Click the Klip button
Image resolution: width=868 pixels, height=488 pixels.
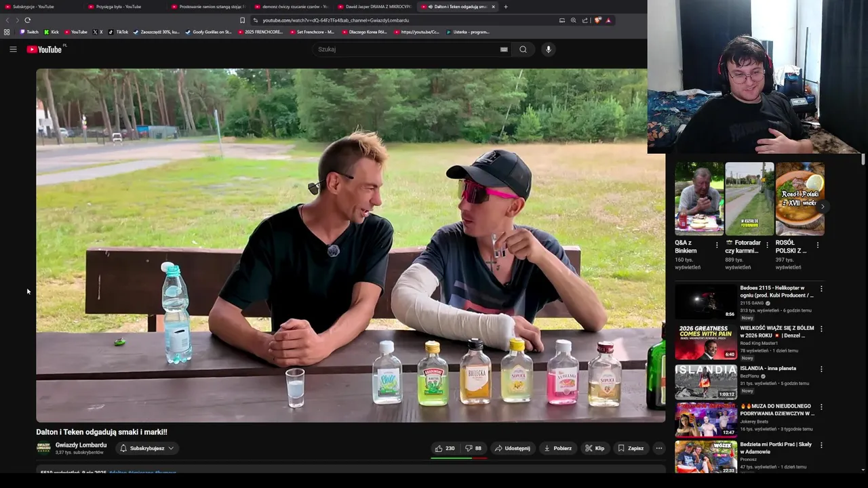(x=595, y=448)
